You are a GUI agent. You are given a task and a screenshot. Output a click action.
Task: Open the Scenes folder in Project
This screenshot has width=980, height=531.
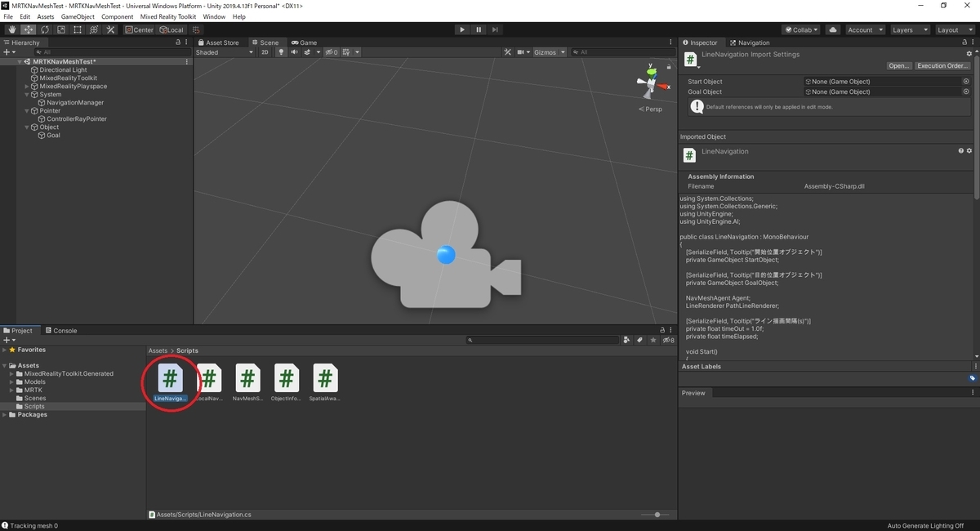(35, 399)
